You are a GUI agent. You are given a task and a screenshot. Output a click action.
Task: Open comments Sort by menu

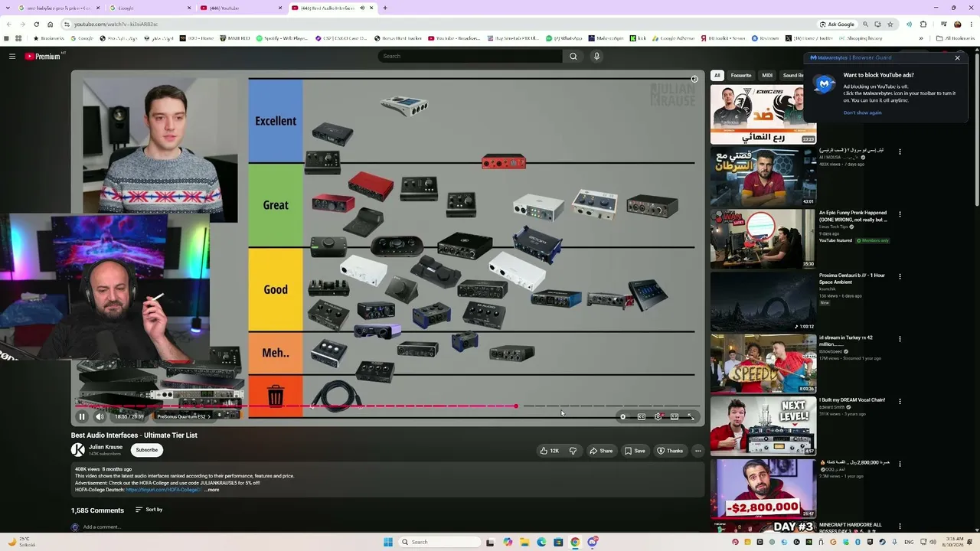click(149, 510)
